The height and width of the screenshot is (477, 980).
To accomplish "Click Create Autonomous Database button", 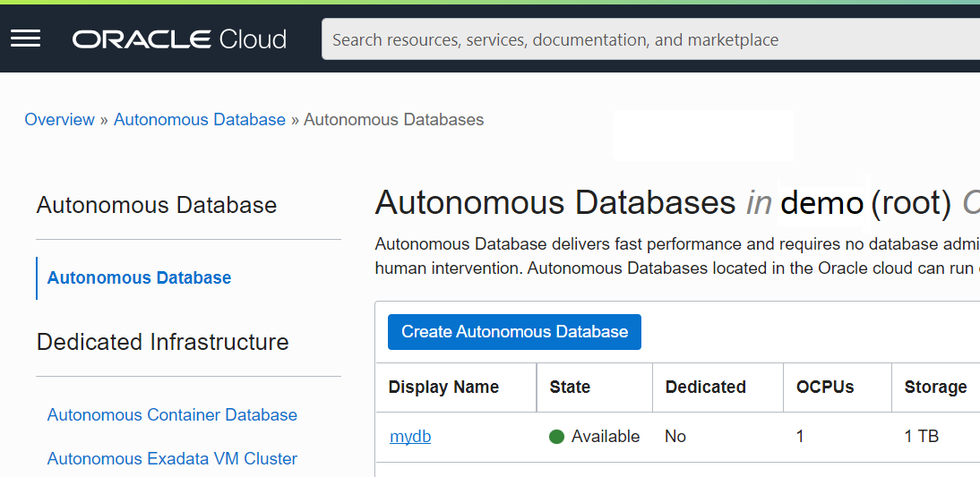I will [514, 331].
